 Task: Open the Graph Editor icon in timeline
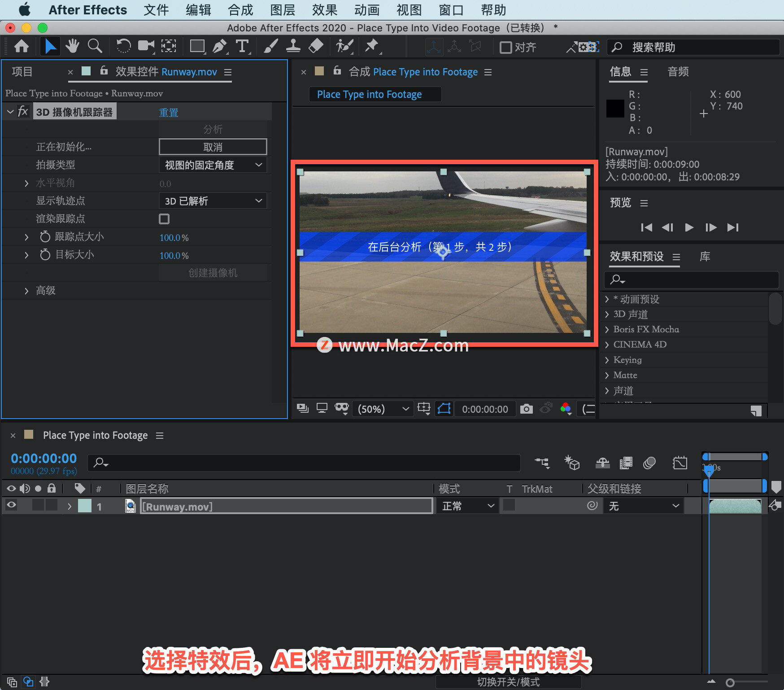(680, 463)
